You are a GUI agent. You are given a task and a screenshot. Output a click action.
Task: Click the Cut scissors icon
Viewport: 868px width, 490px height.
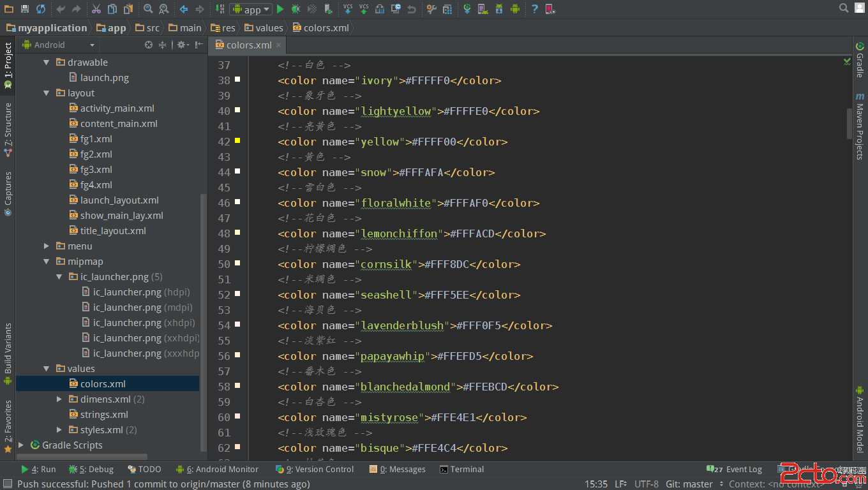pos(96,9)
